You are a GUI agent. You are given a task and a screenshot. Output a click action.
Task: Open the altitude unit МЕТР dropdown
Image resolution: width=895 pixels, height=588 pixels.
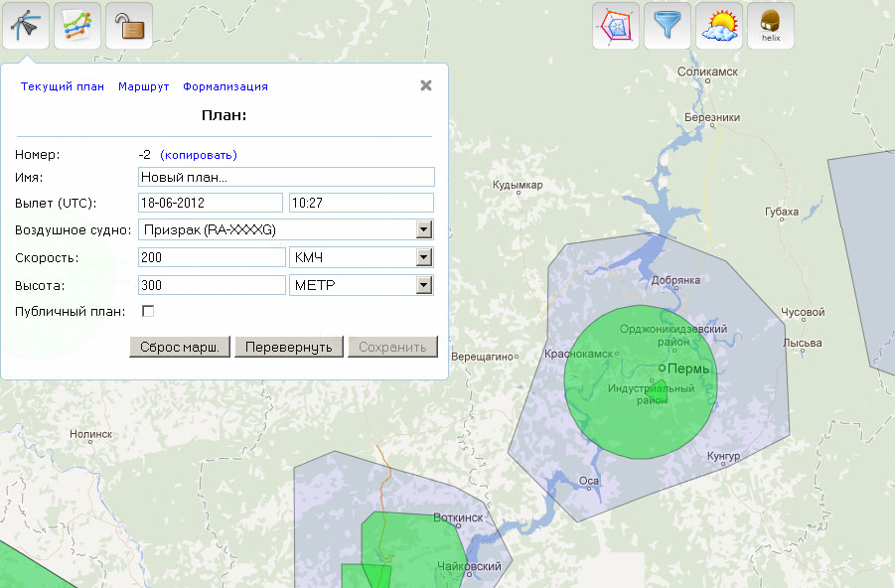[x=424, y=286]
